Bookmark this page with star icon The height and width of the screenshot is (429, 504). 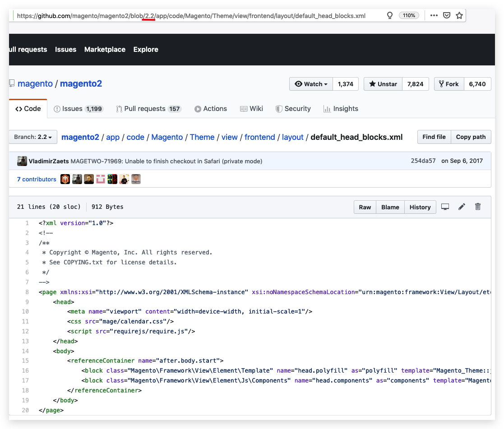pos(459,15)
